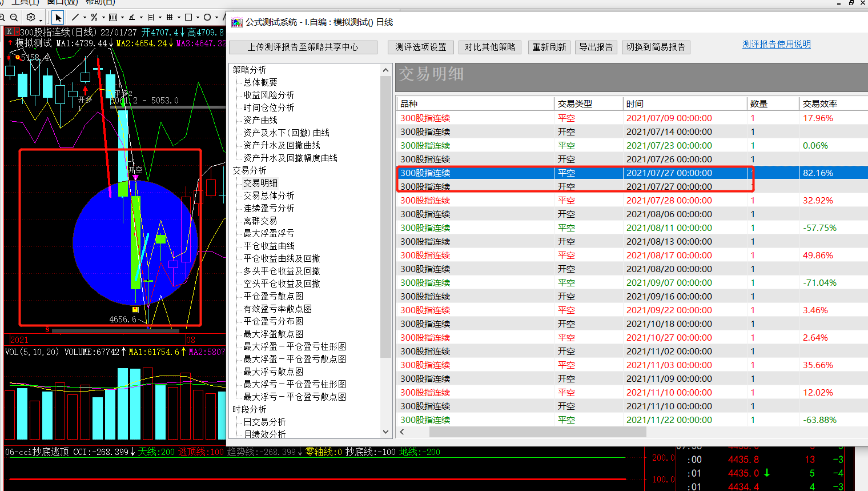The image size is (868, 491).
Task: Click 切换到简易报告 button
Action: 656,47
